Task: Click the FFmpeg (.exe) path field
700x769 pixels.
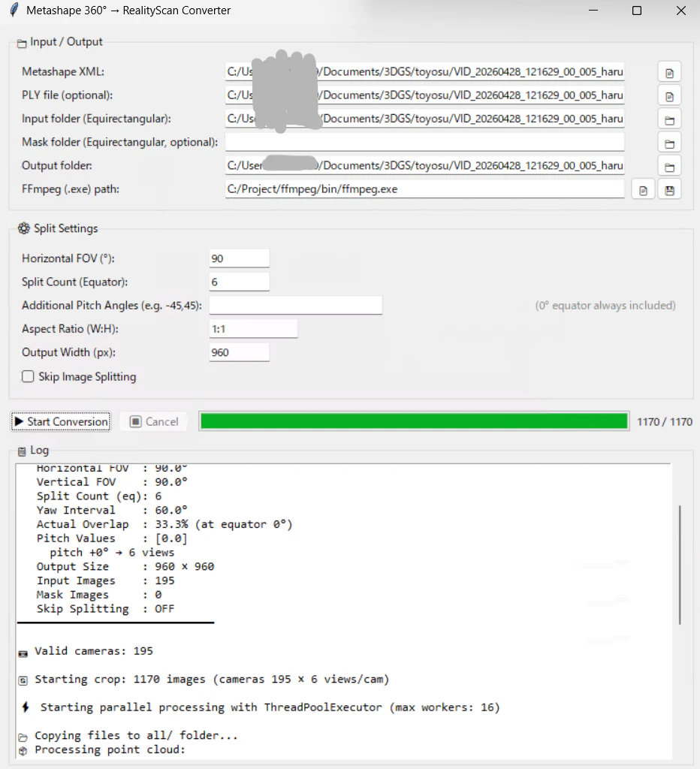Action: coord(424,189)
